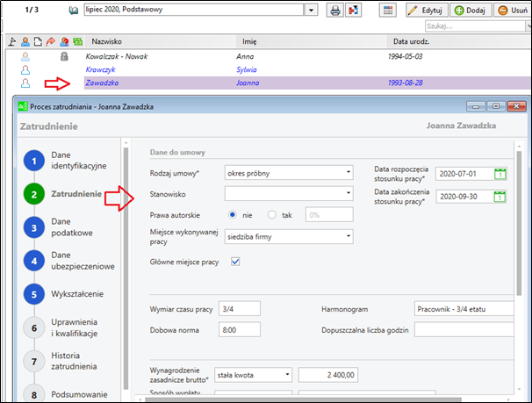Screen dimensions: 532x403
Task: Click the Edytuj button
Action: (x=427, y=11)
